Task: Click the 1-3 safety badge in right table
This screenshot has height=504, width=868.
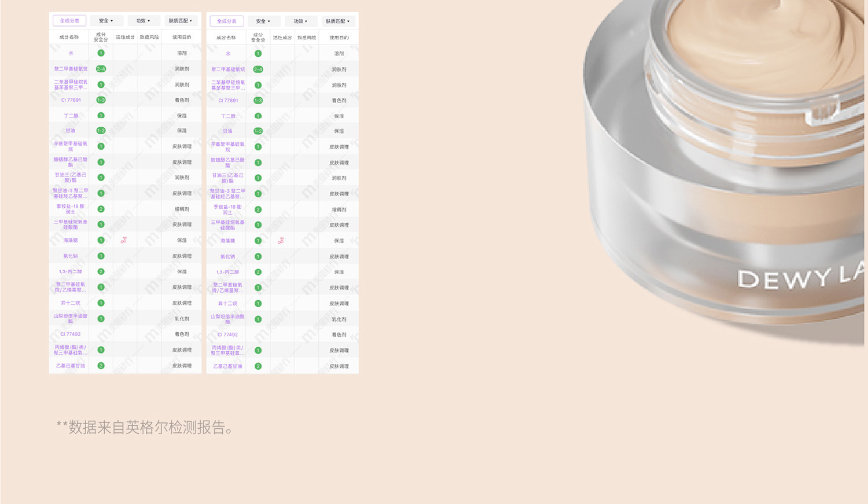Action: [258, 101]
